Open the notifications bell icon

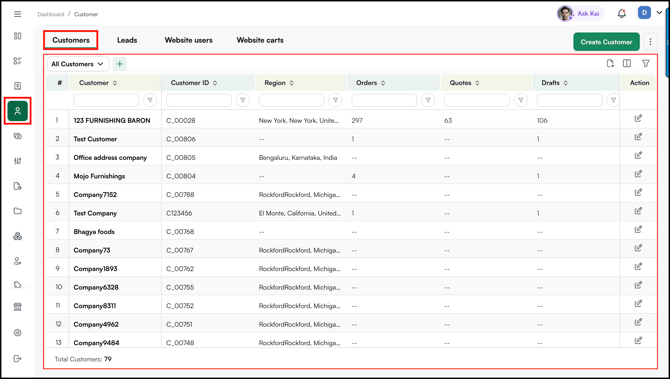[x=622, y=14]
